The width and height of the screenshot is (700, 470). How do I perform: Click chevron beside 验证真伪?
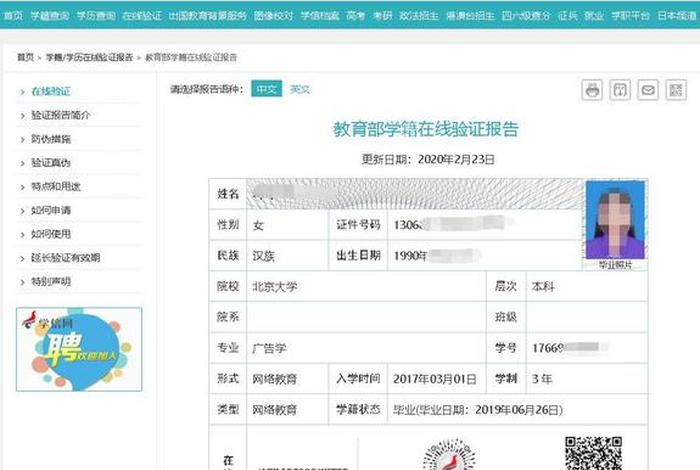pyautogui.click(x=22, y=163)
